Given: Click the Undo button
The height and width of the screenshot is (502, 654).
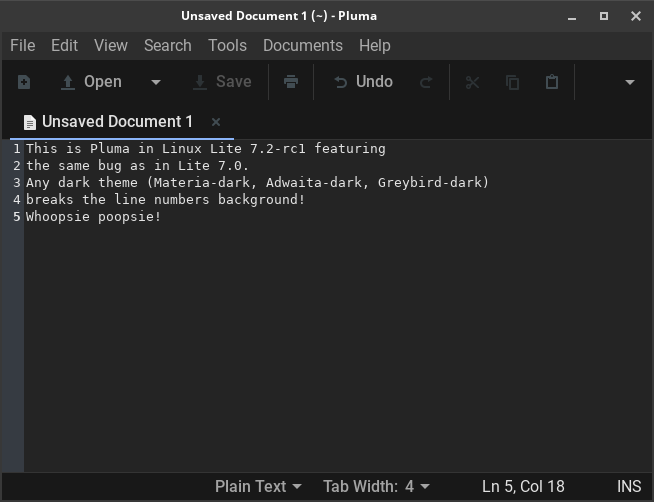Looking at the screenshot, I should (x=363, y=82).
